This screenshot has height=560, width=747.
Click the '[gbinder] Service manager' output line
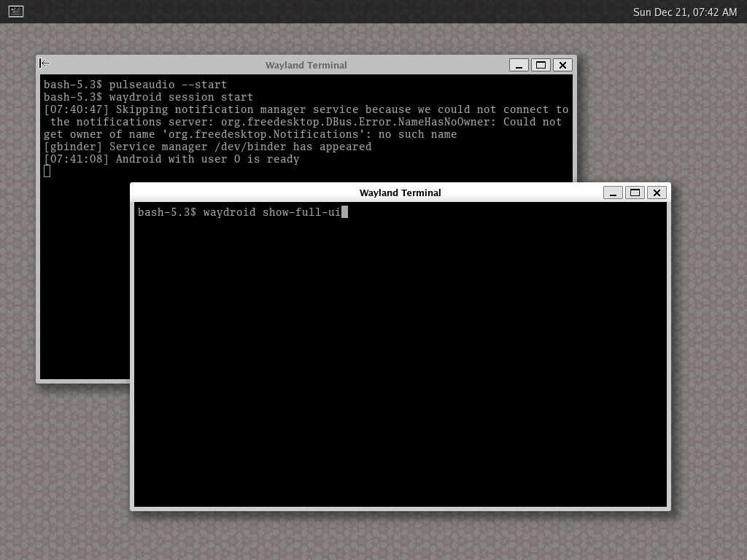[207, 147]
